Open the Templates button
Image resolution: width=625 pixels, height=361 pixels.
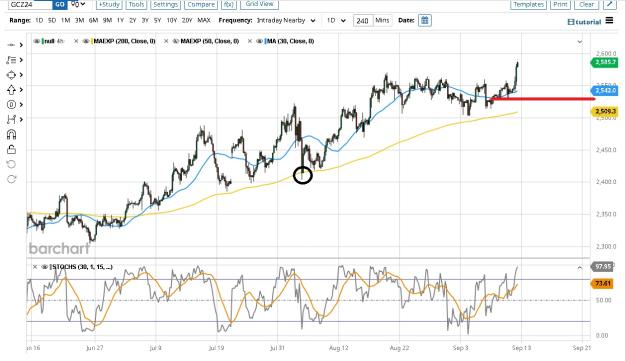[529, 4]
